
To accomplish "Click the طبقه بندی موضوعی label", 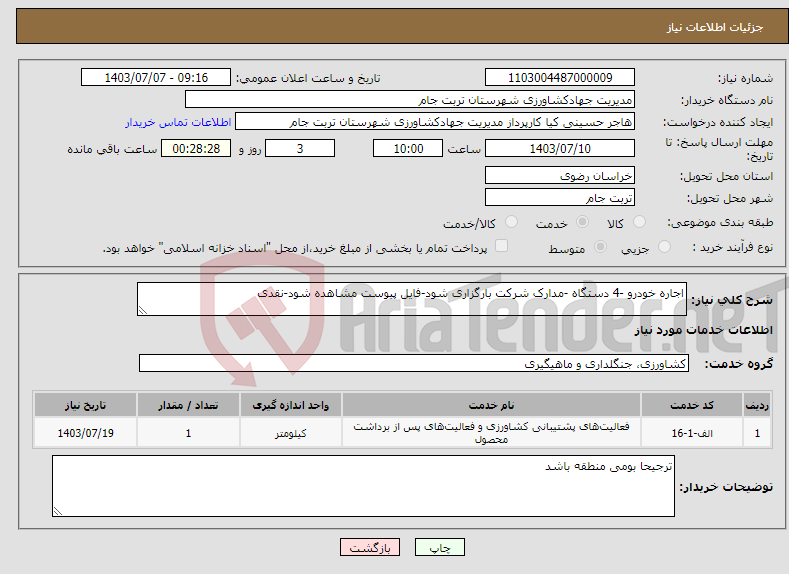I will [x=720, y=222].
